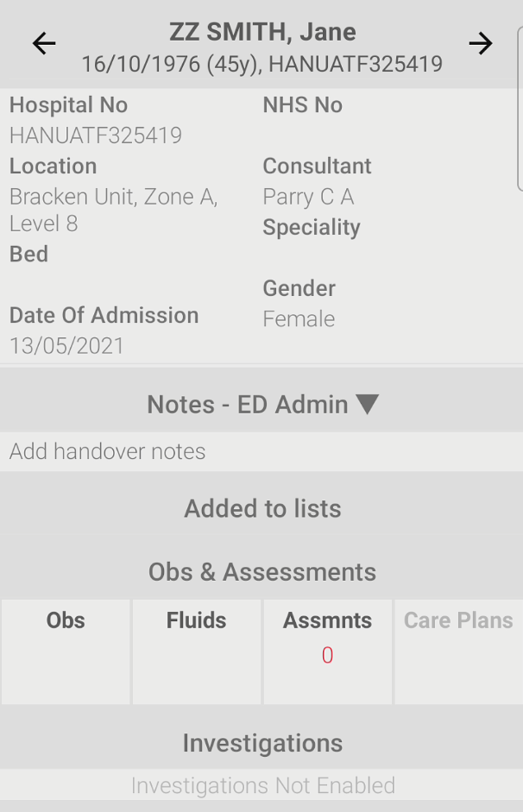Expand the Notes - ED Admin dropdown triangle
Image resolution: width=523 pixels, height=812 pixels.
pyautogui.click(x=368, y=405)
